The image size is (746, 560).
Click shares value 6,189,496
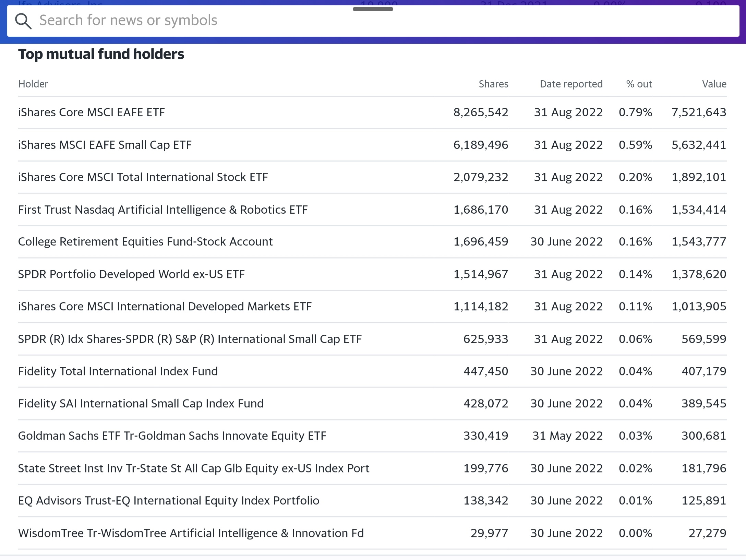pyautogui.click(x=481, y=145)
